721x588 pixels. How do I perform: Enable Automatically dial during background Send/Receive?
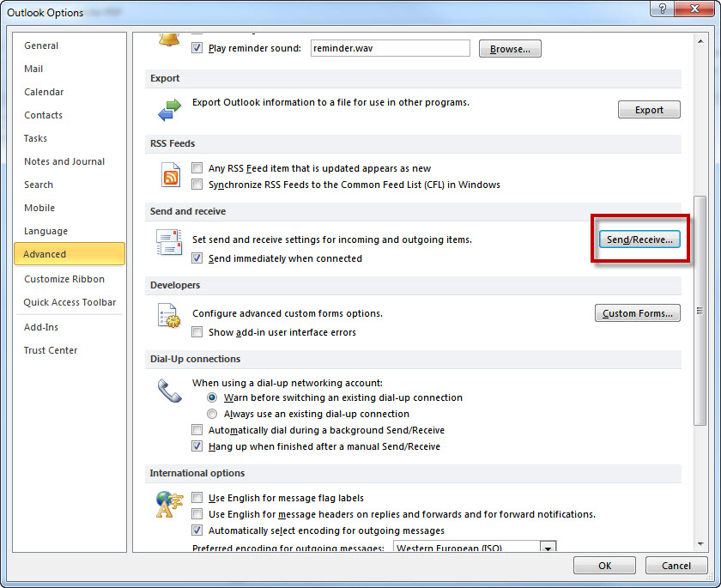[197, 430]
